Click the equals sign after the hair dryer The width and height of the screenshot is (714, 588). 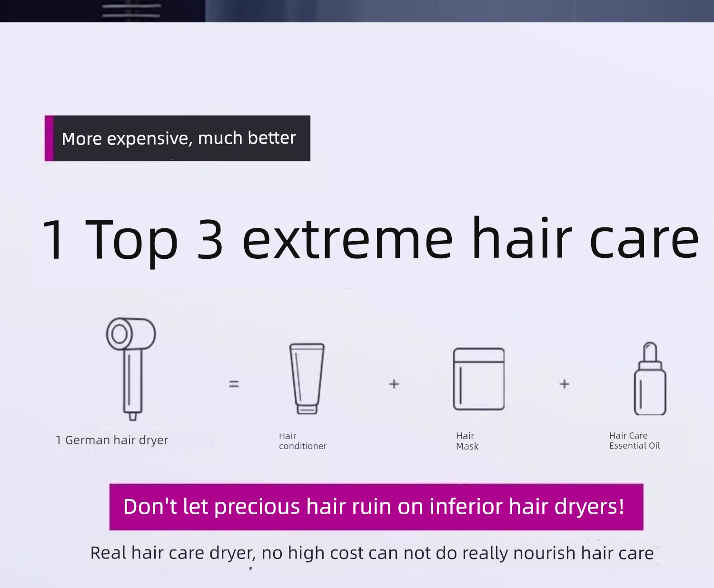pos(234,384)
